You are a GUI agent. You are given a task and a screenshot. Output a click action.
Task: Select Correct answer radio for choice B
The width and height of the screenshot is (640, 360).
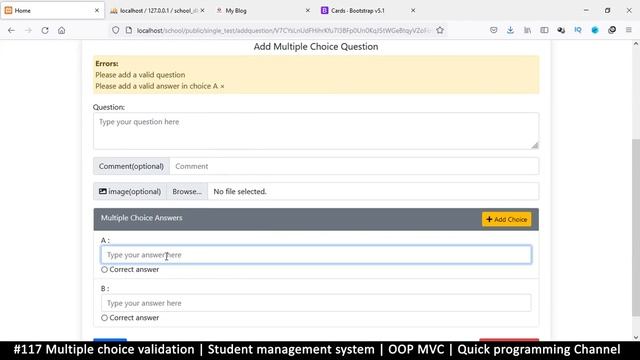pyautogui.click(x=104, y=318)
